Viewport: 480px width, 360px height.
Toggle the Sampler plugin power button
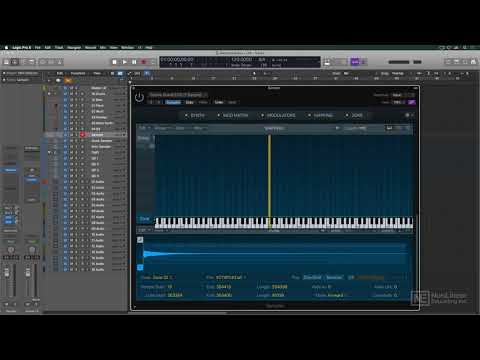point(139,97)
